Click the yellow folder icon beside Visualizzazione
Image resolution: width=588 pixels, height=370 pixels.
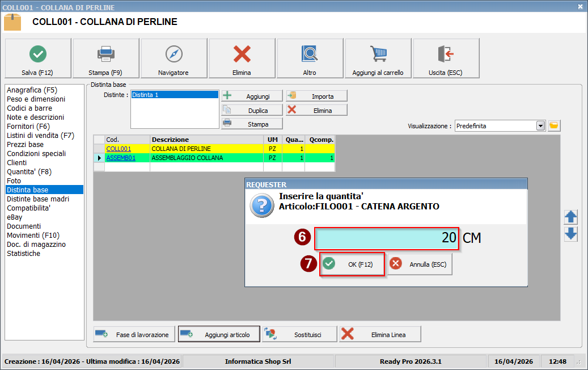point(554,125)
